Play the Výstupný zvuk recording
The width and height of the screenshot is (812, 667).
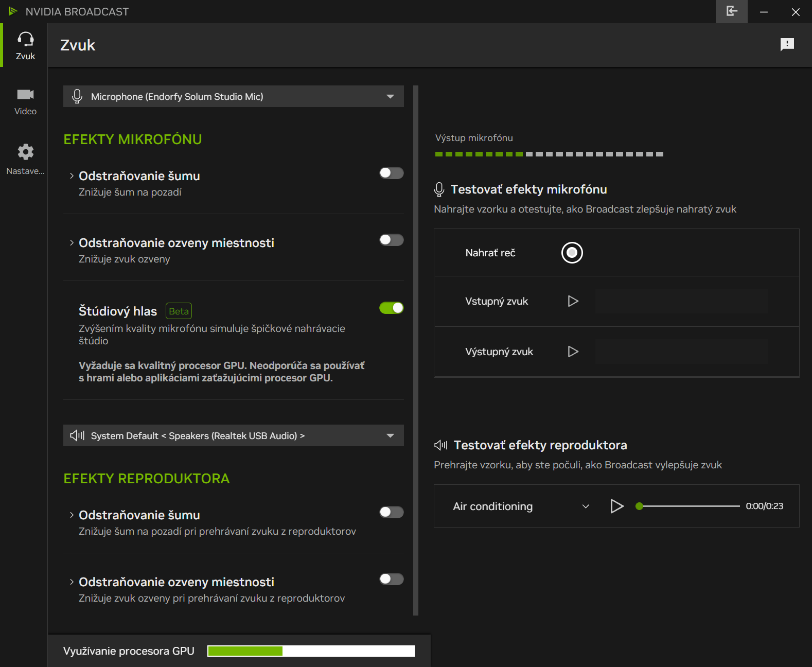[573, 352]
